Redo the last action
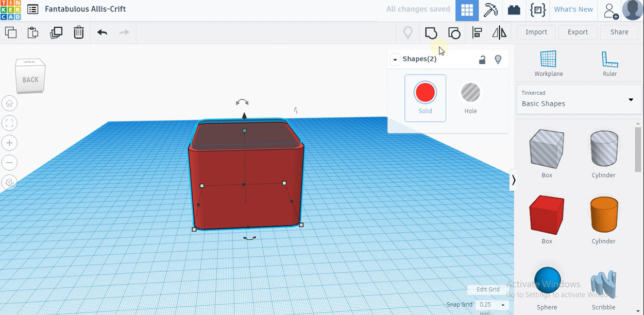Image resolution: width=644 pixels, height=315 pixels. [x=124, y=32]
